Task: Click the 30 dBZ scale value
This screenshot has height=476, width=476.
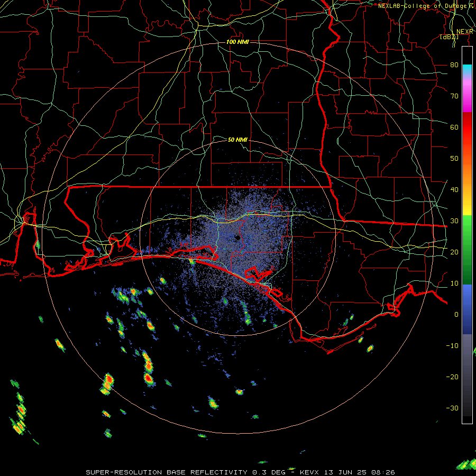Action: click(454, 221)
